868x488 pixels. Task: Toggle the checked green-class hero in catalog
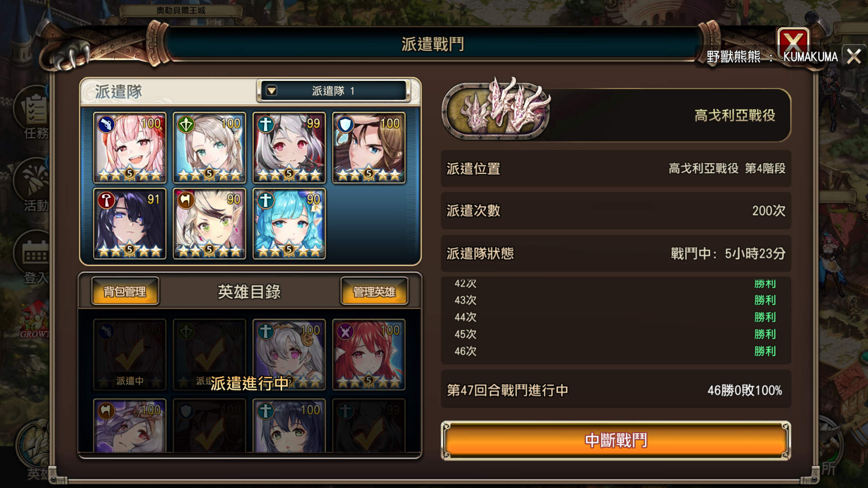point(209,355)
